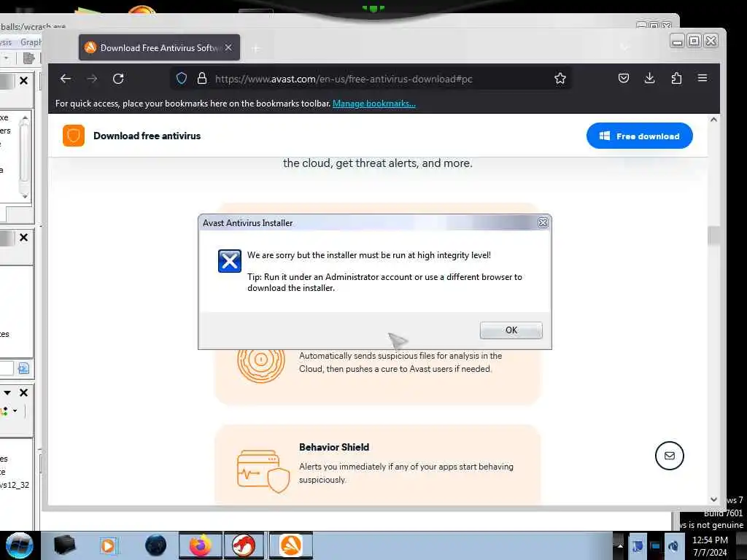
Task: Click the Behavior Shield illustration icon
Action: tap(263, 471)
